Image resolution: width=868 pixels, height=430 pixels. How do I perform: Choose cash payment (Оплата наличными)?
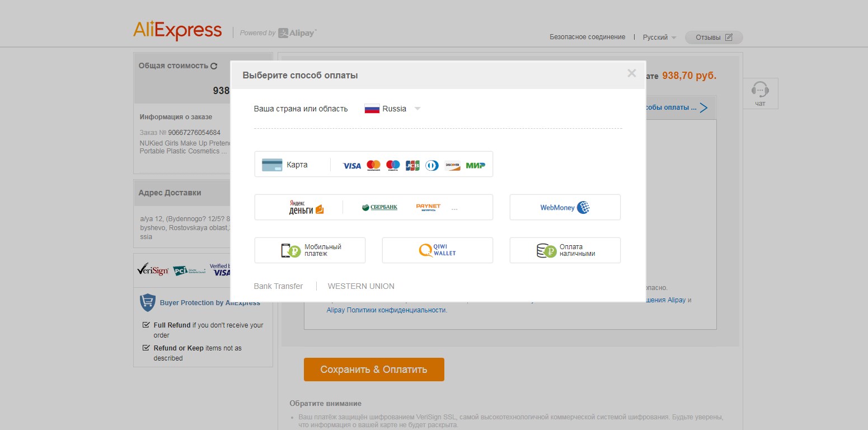point(565,250)
